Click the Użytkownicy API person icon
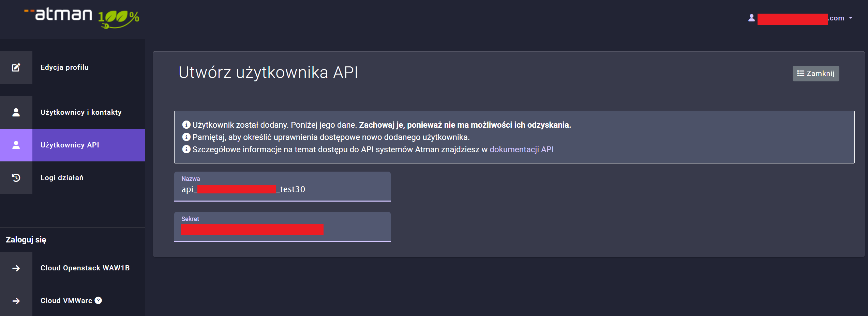The image size is (868, 316). [16, 145]
